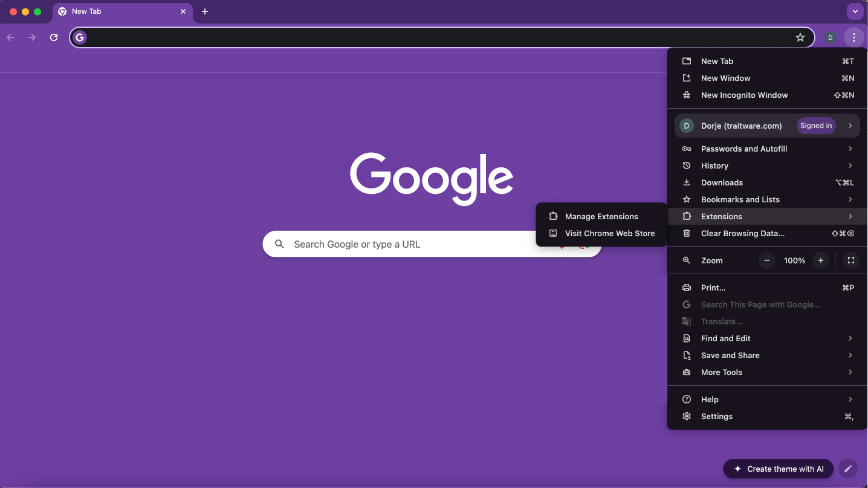Open a new tab with plus button
Image resolution: width=868 pixels, height=488 pixels.
(205, 11)
